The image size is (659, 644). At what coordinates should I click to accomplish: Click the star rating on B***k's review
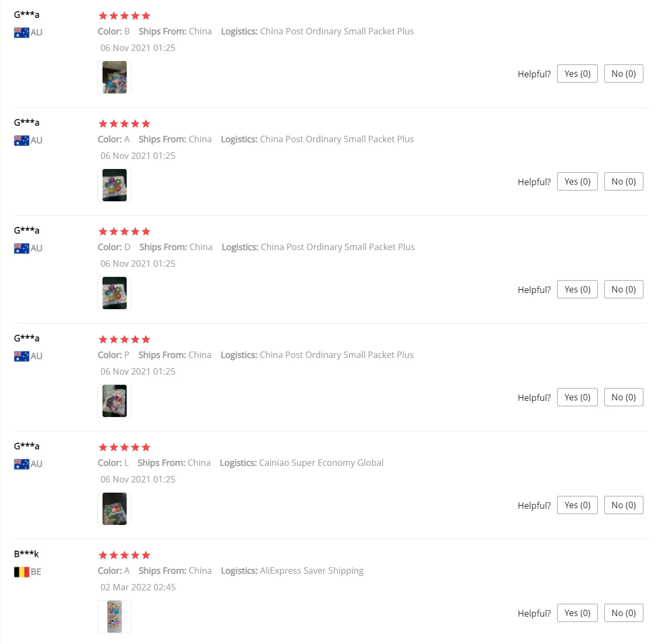[125, 555]
